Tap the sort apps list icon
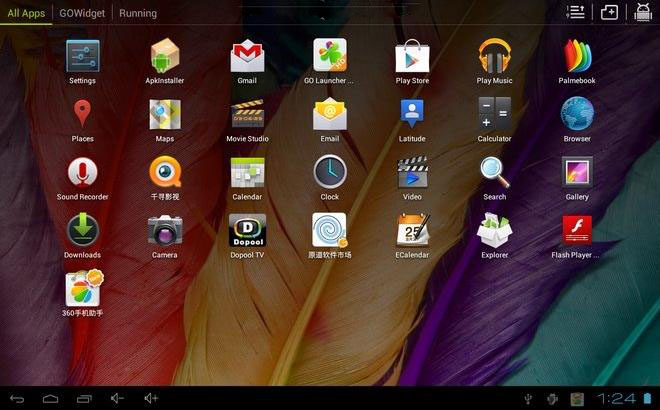The image size is (660, 410). pos(575,12)
